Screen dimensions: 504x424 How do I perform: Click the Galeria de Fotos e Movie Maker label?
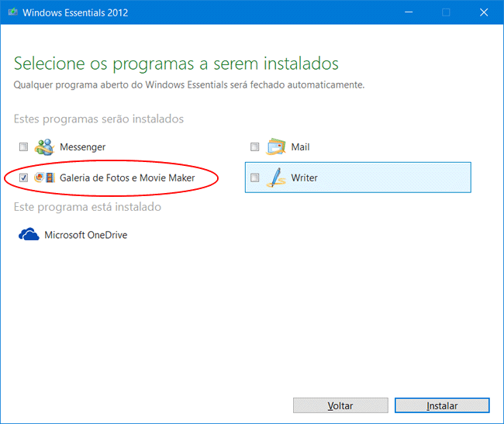coord(127,178)
